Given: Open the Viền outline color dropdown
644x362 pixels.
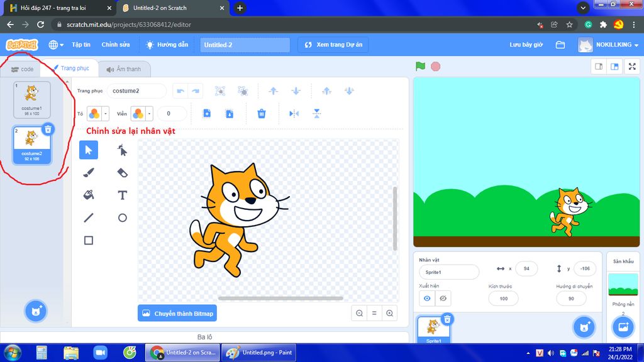Looking at the screenshot, I should (x=150, y=113).
